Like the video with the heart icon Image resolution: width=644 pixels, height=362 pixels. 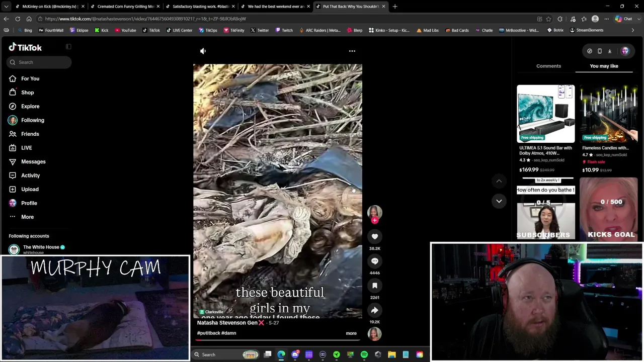[x=374, y=236]
